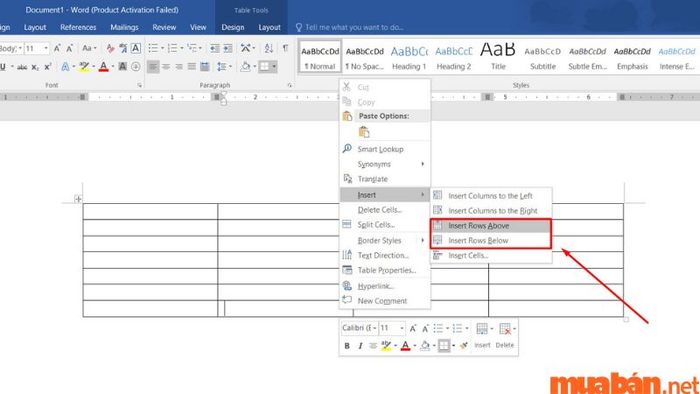The image size is (700, 394).
Task: Choose Insert Rows Below
Action: [x=491, y=241]
